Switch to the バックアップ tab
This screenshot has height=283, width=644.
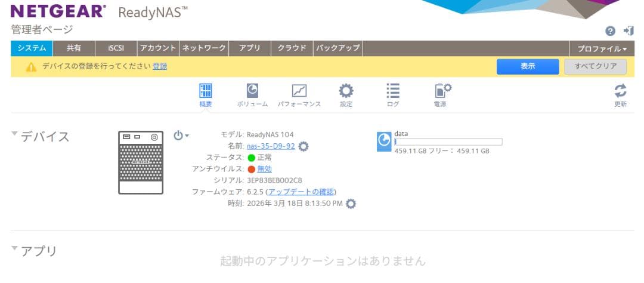coord(338,48)
